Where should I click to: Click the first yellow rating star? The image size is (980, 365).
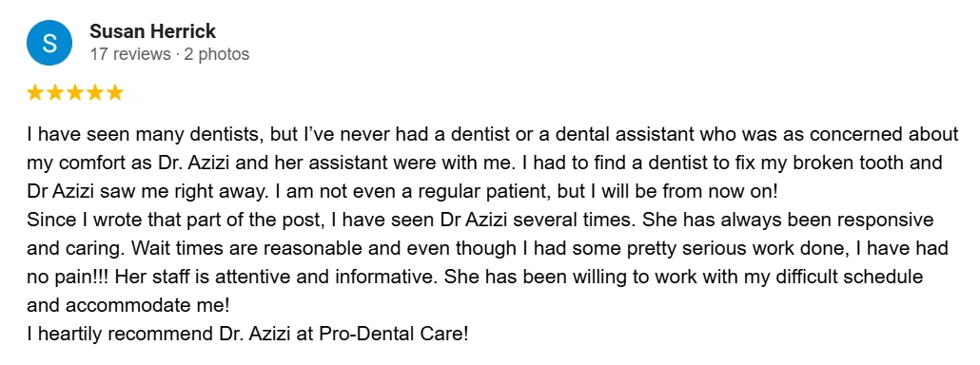point(35,93)
